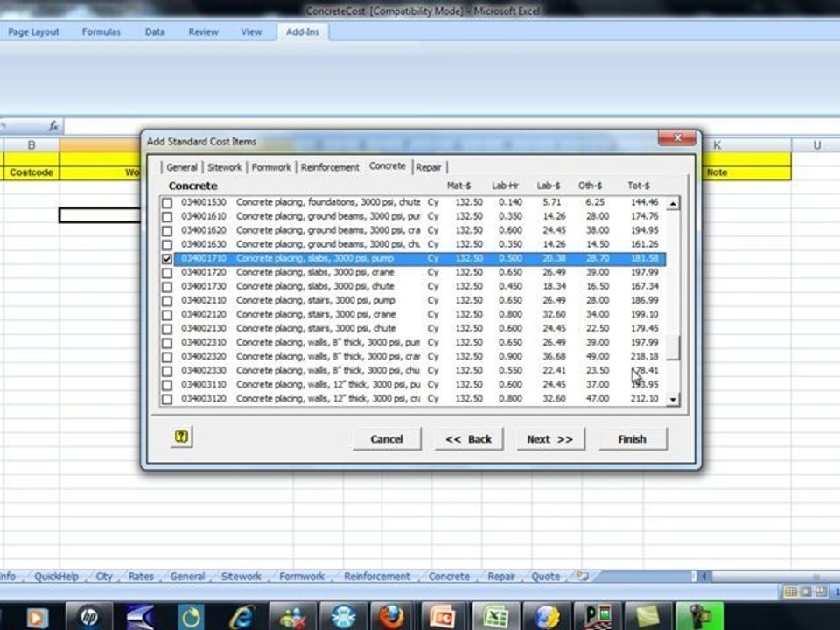Open PowerPoint from the taskbar
The image size is (840, 630).
coord(443,617)
